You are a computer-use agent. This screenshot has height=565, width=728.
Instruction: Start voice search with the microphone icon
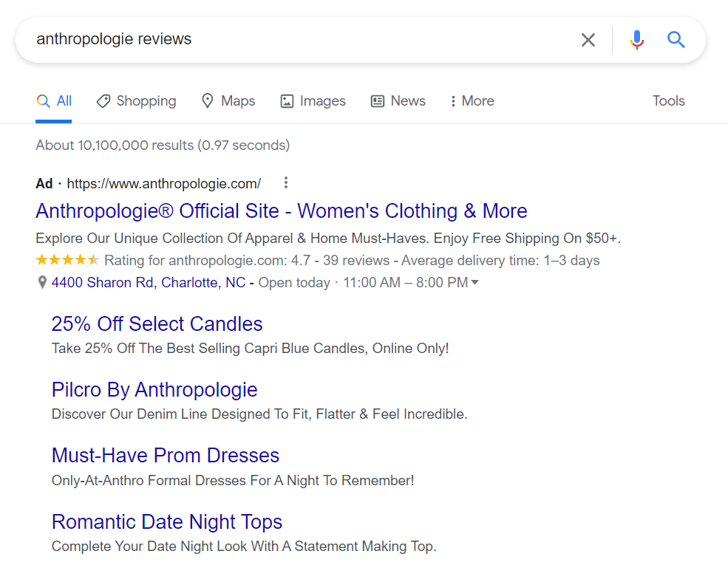(x=636, y=40)
